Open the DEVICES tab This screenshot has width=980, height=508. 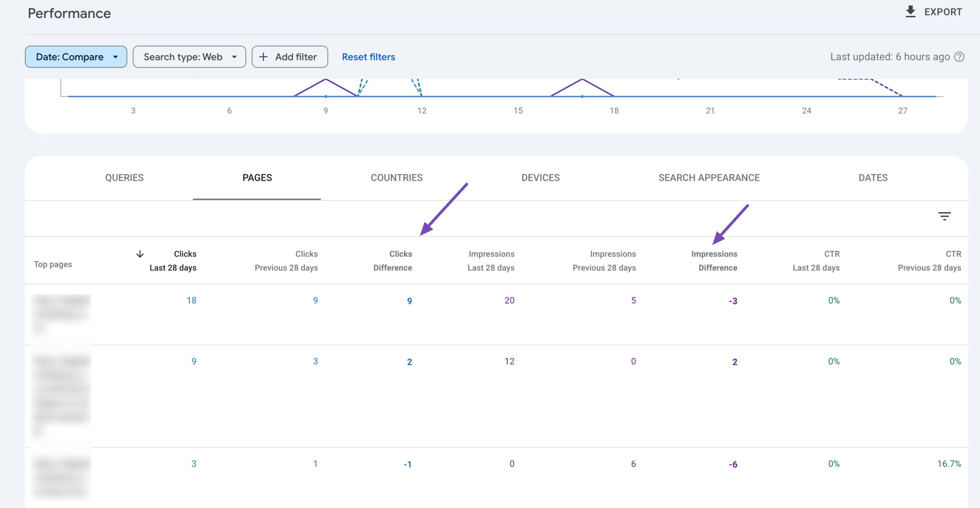541,177
